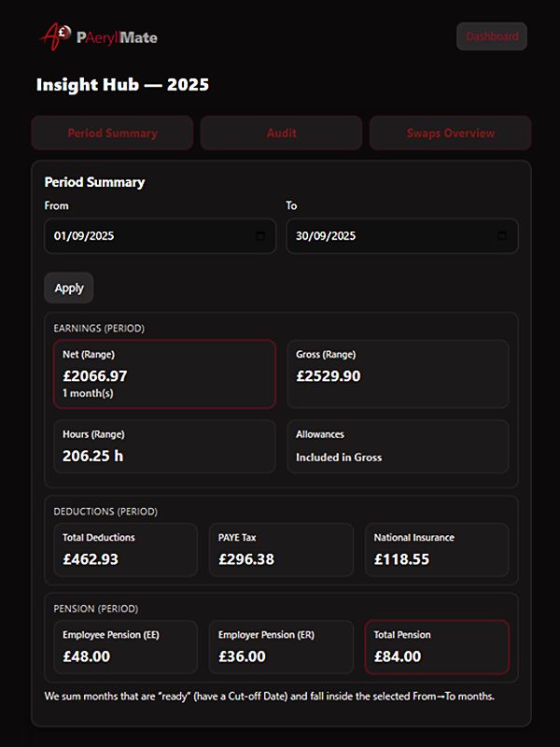Open calendar picker in To date field
The image size is (560, 747).
pos(502,236)
